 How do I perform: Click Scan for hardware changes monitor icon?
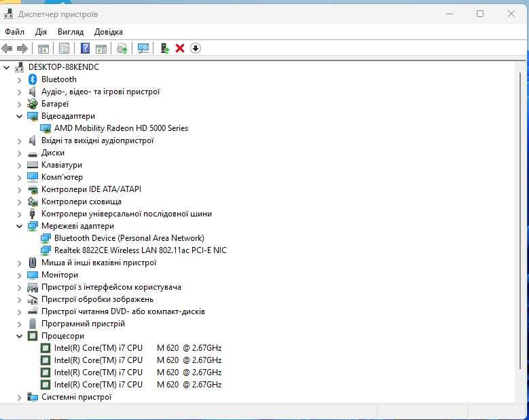pyautogui.click(x=143, y=49)
